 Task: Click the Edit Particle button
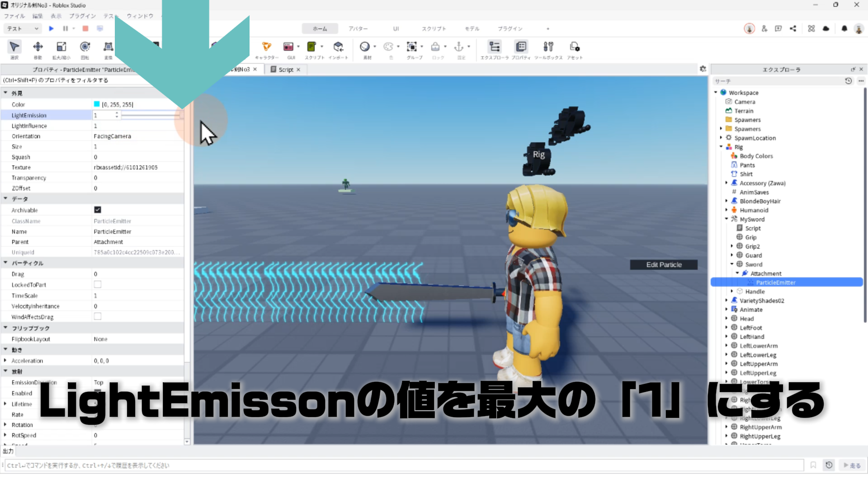click(664, 265)
